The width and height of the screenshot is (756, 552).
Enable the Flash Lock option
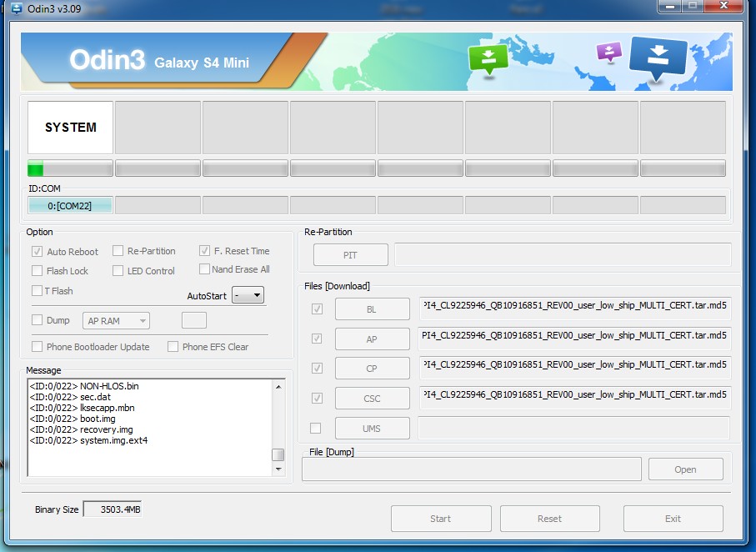[38, 271]
